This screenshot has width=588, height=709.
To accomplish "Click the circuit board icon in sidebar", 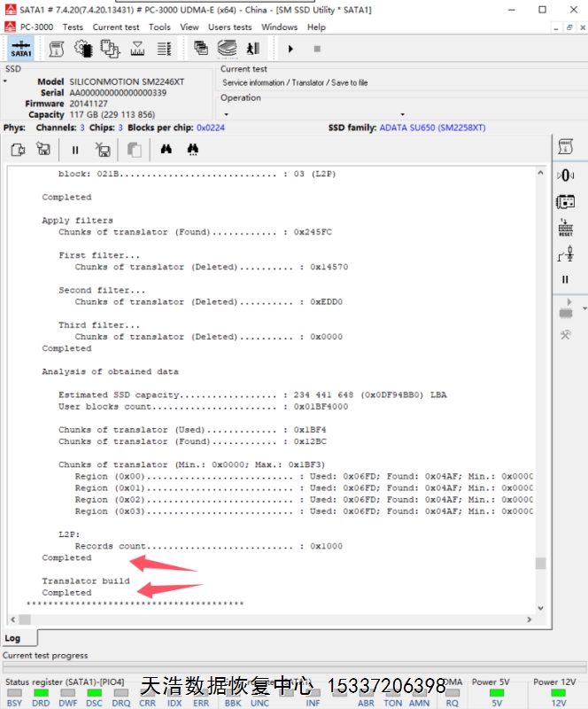I will point(565,201).
